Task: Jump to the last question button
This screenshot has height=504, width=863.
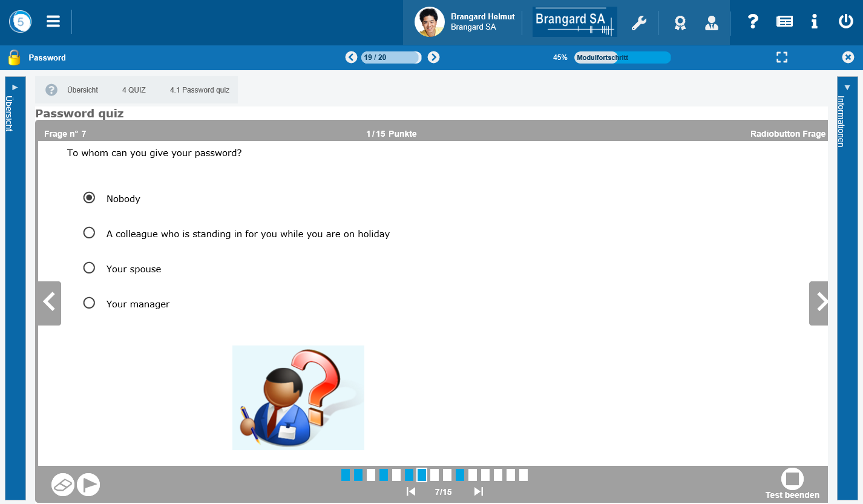Action: click(478, 492)
